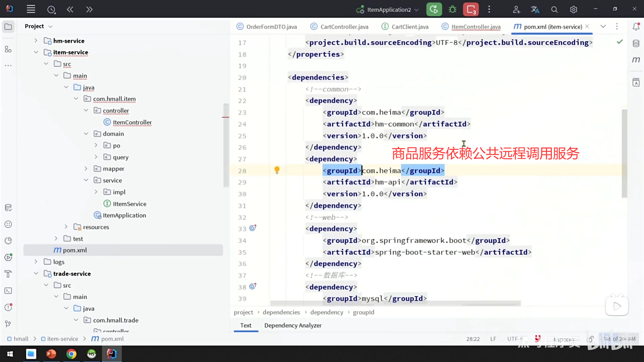
Task: Open the Notifications bell icon
Action: point(636,26)
